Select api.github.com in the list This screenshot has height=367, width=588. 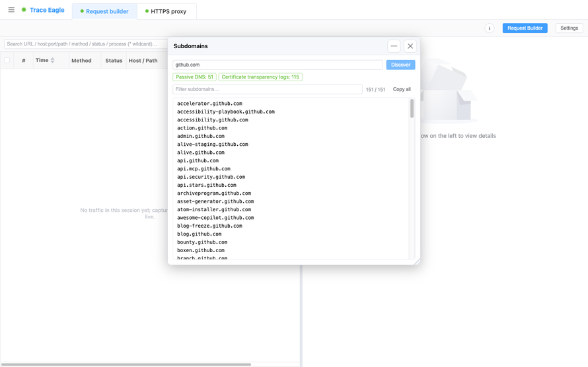click(x=198, y=160)
